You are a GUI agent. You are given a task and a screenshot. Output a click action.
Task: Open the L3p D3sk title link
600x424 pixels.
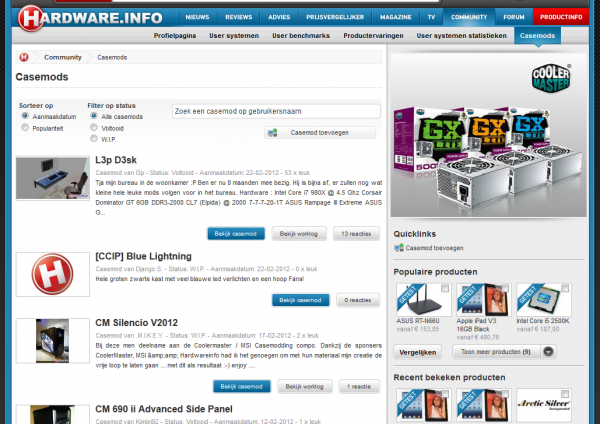[116, 160]
